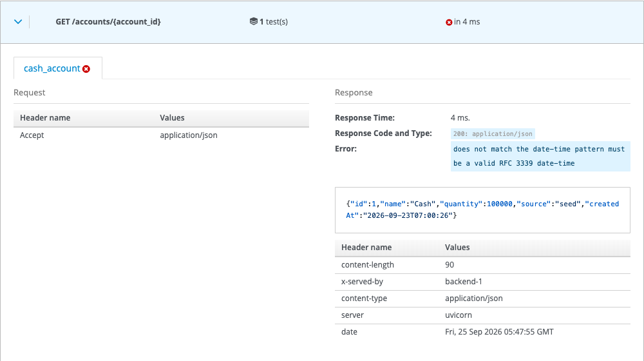Select the server header cell
The width and height of the screenshot is (644, 361).
[352, 315]
